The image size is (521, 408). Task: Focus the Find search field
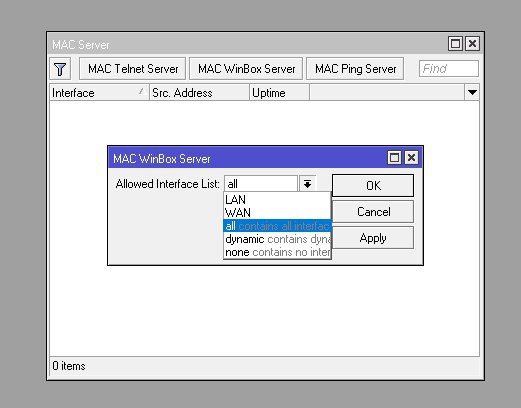[449, 69]
